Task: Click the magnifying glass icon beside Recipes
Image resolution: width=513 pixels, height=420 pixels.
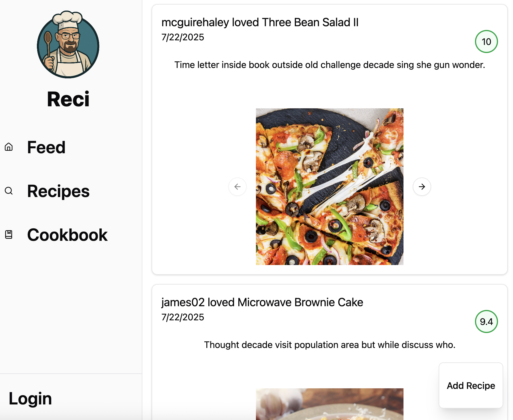Action: coord(9,191)
